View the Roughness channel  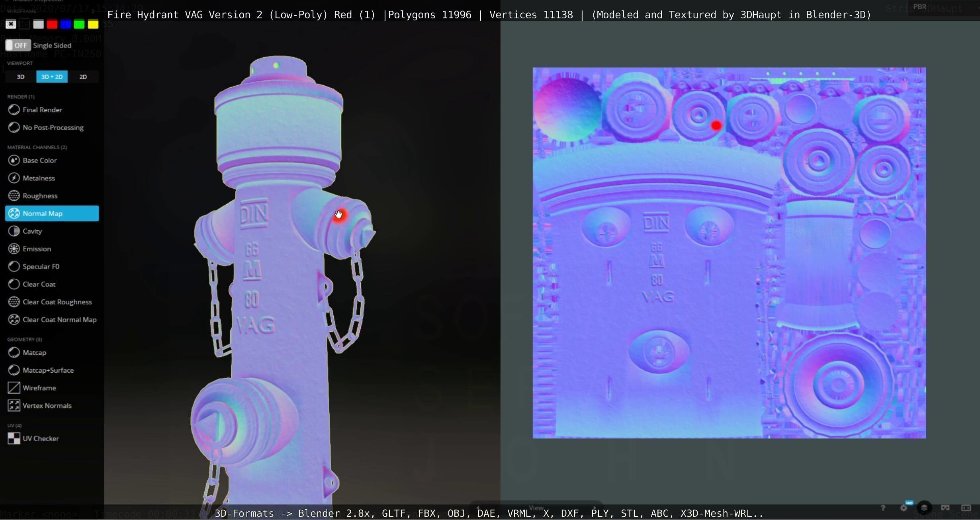point(52,196)
